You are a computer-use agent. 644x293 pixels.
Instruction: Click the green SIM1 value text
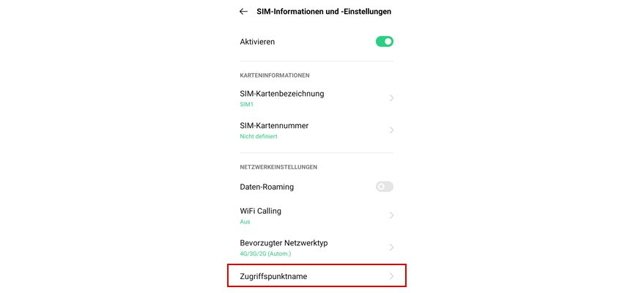[247, 105]
